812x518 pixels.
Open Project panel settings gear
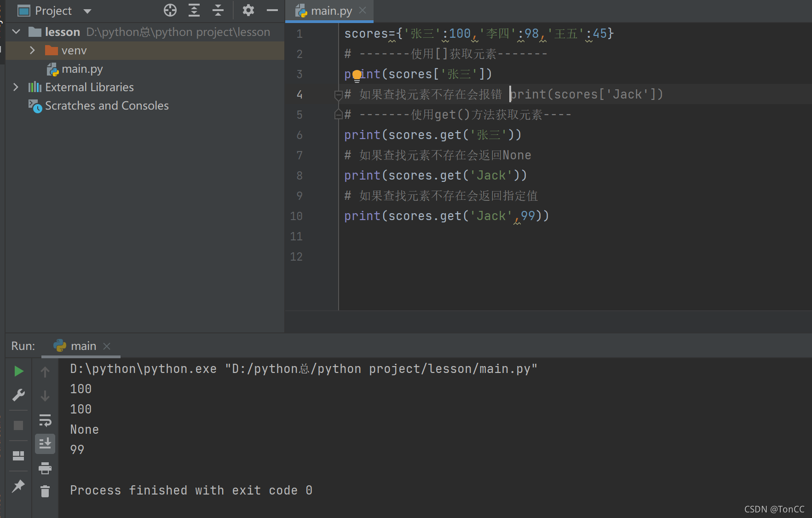coord(248,10)
